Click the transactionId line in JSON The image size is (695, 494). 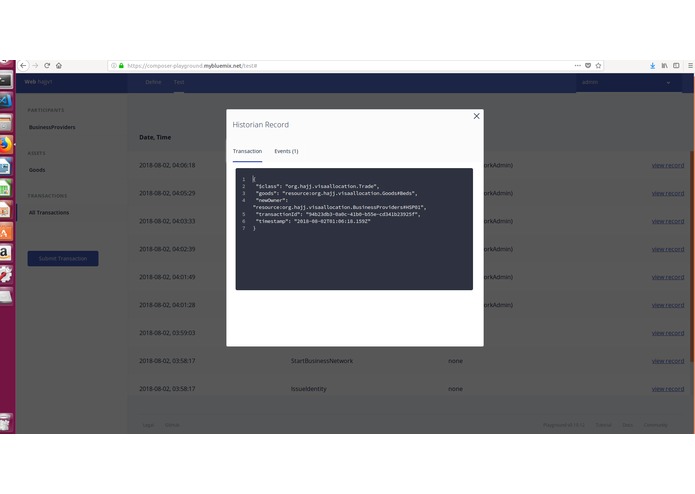338,214
